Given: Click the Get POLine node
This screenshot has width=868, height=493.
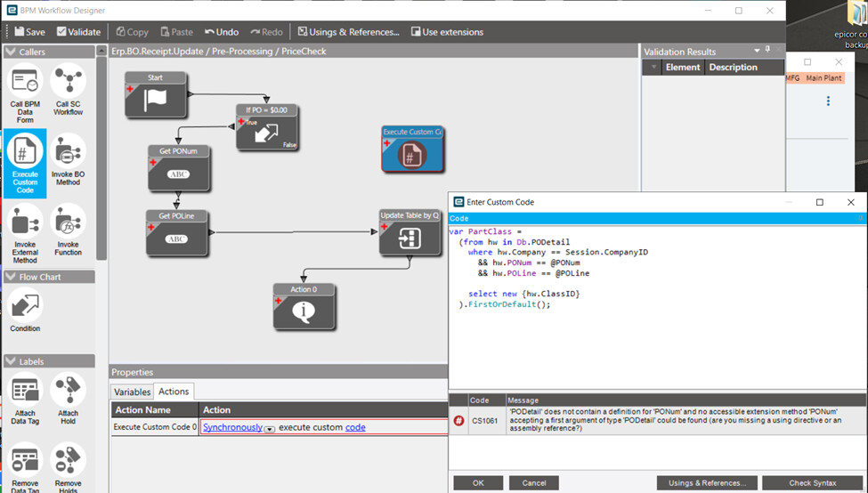Looking at the screenshot, I should pyautogui.click(x=177, y=233).
